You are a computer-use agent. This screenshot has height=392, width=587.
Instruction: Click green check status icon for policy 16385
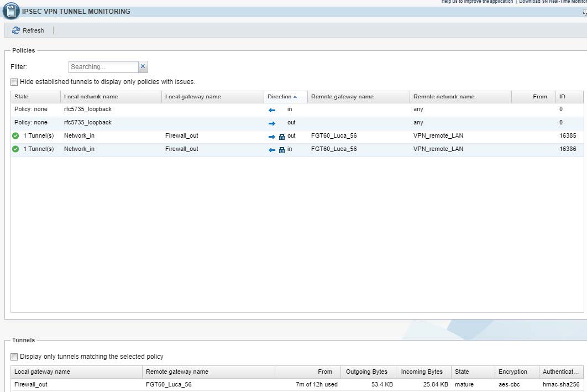point(15,135)
